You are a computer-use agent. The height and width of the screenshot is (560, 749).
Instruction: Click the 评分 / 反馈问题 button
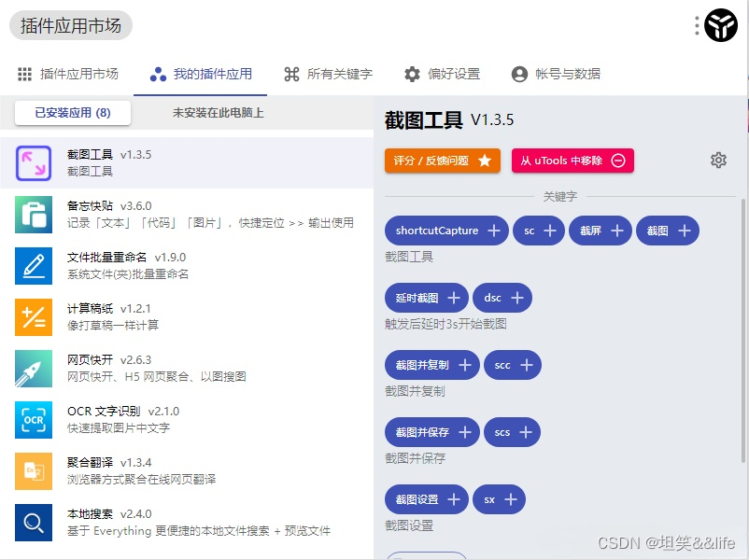443,161
